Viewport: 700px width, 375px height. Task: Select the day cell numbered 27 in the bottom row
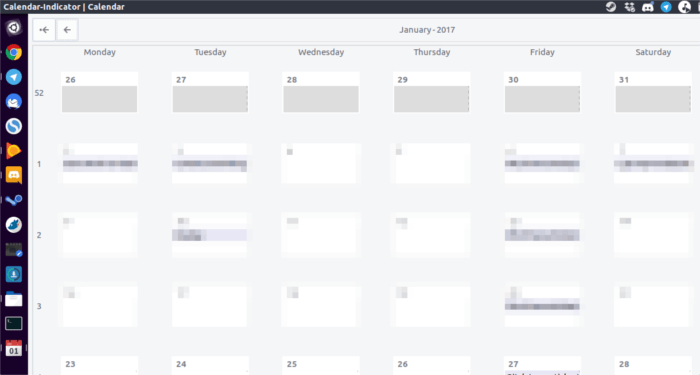pyautogui.click(x=542, y=366)
